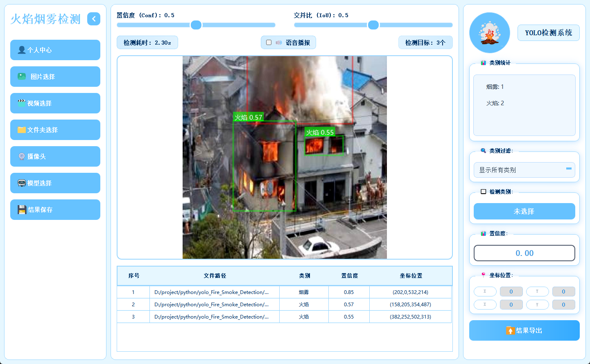Select 烟雾: 1 in category statistics
This screenshot has width=590, height=364.
495,87
